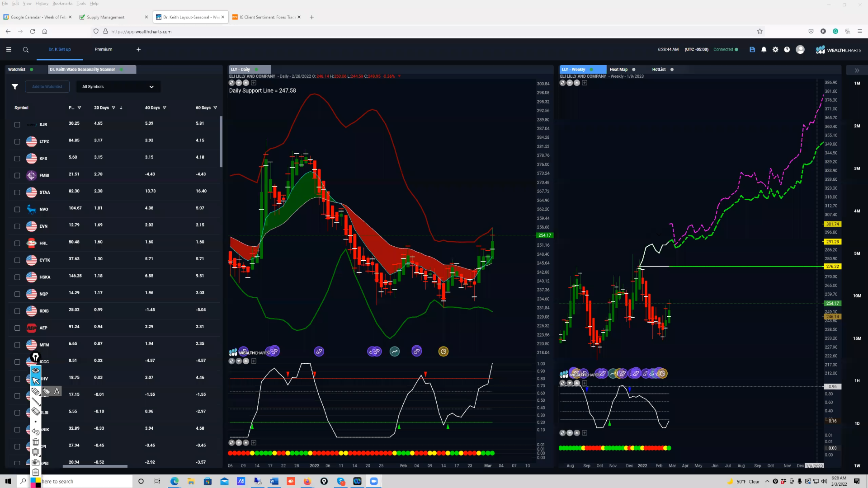
Task: Click the symbol search magnifier icon
Action: point(26,50)
